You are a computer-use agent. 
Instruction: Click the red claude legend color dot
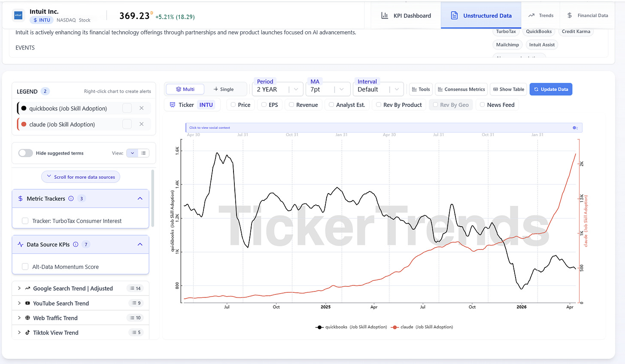(24, 124)
